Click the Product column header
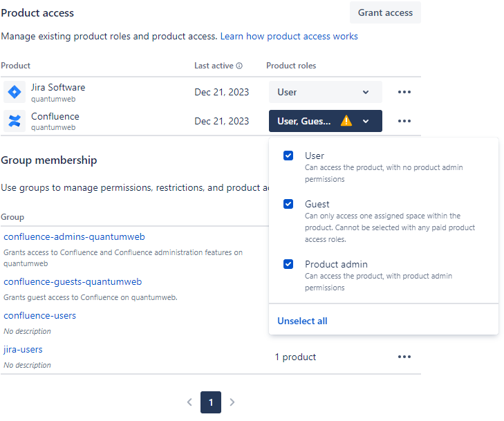 tap(15, 66)
